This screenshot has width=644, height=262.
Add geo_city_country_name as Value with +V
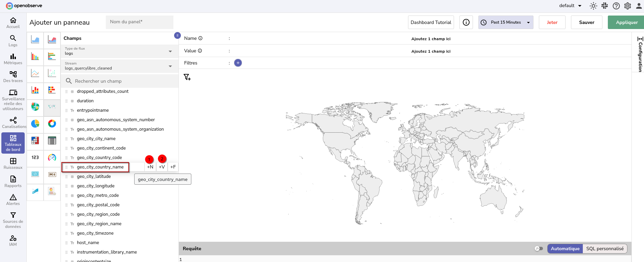(162, 167)
